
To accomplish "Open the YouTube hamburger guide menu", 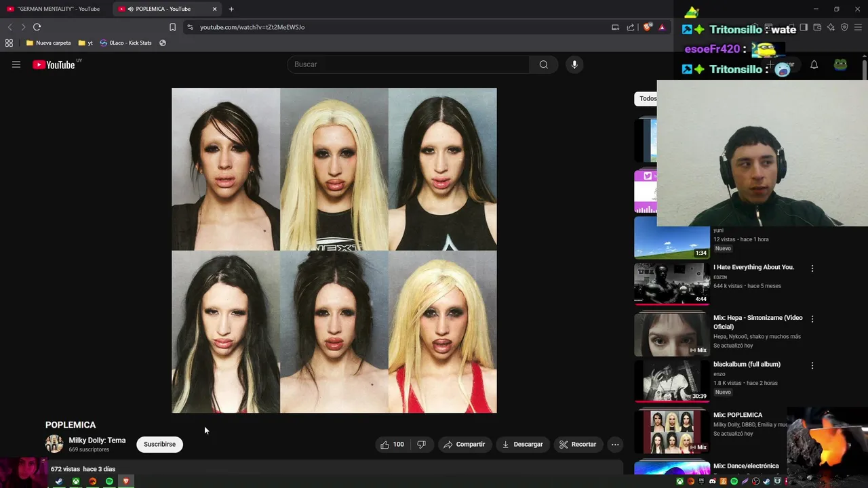I will 16,64.
